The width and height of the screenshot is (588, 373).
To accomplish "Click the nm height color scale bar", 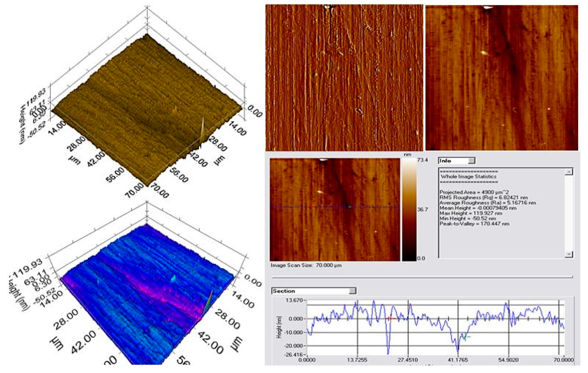I will 409,210.
